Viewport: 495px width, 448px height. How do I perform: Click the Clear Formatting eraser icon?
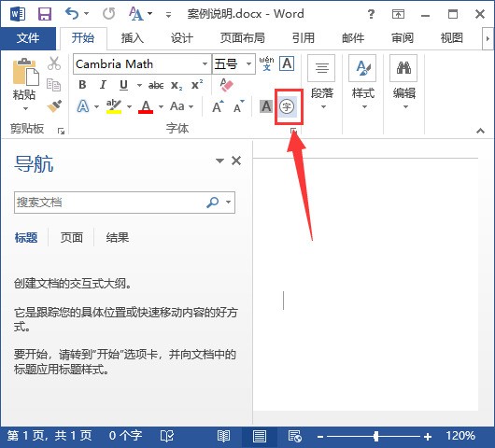pos(226,85)
